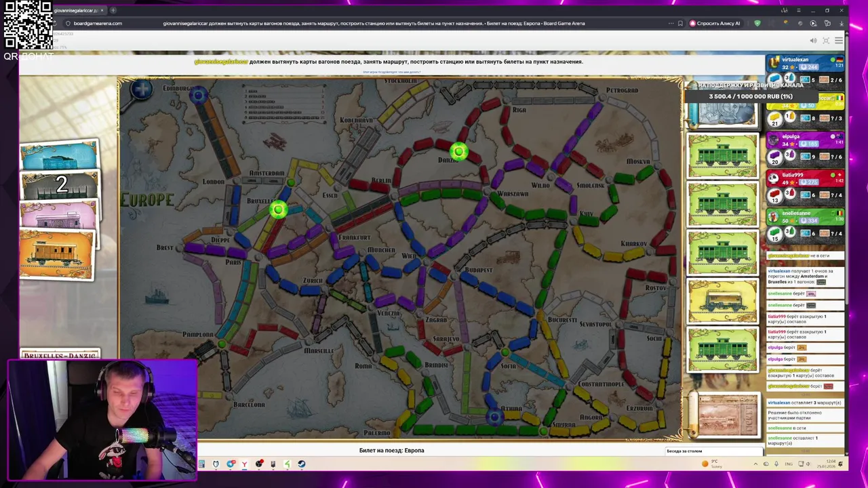
Task: Click virtualexan's avatar icon
Action: pos(773,63)
